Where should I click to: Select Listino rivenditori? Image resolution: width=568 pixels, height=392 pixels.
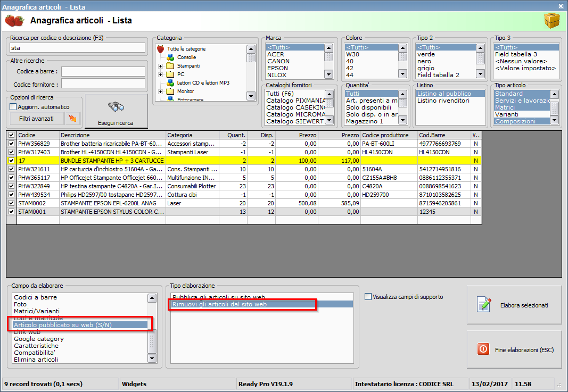[443, 101]
